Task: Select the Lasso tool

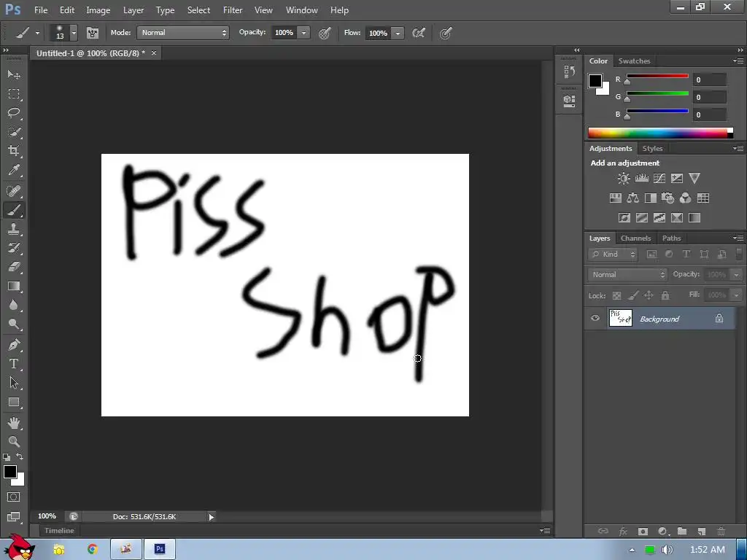Action: coord(14,113)
